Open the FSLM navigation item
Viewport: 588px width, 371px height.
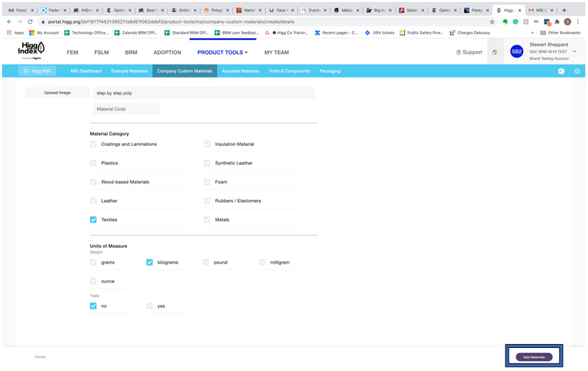[101, 53]
